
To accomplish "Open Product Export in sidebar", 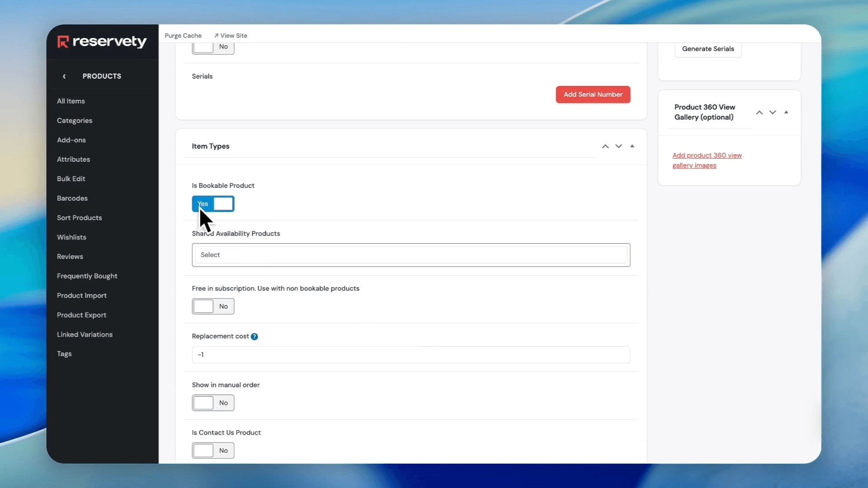I will click(82, 315).
